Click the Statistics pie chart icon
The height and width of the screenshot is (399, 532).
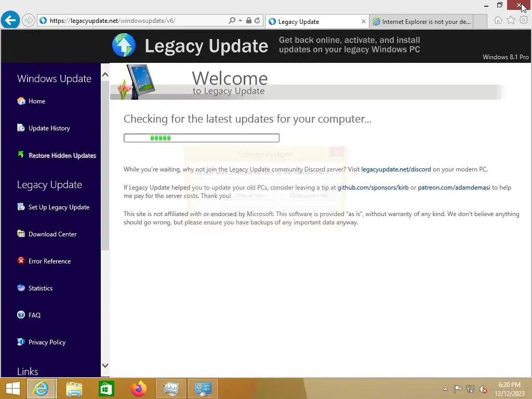point(21,288)
